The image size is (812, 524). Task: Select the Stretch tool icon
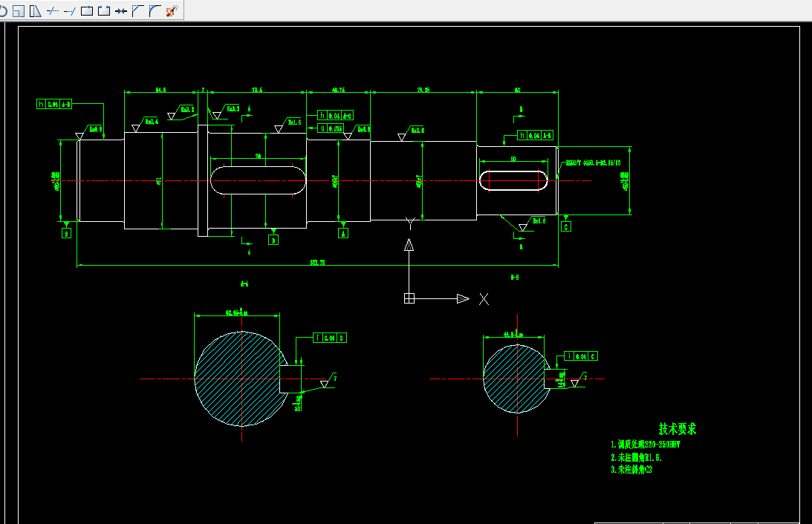tap(35, 10)
